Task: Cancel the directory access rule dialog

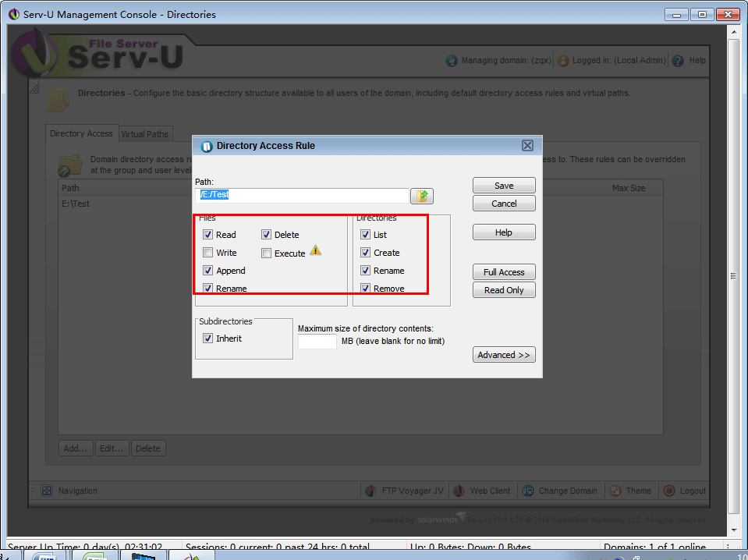Action: pyautogui.click(x=504, y=204)
